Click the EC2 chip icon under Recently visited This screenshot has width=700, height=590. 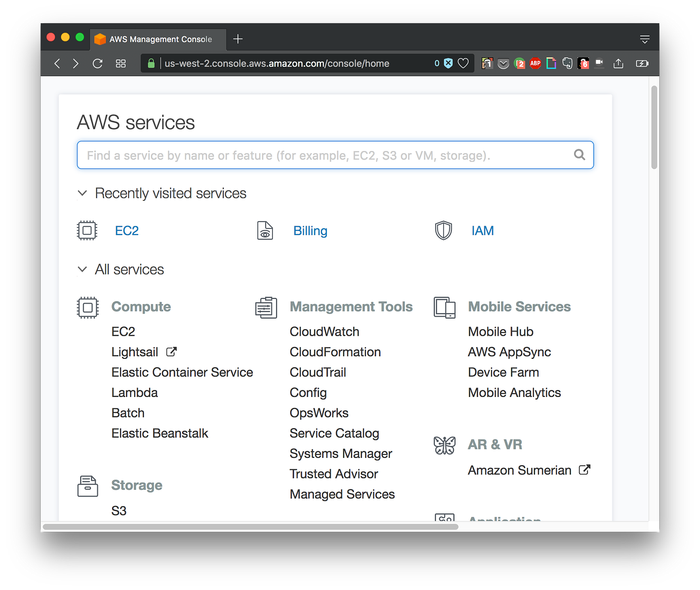pos(87,230)
